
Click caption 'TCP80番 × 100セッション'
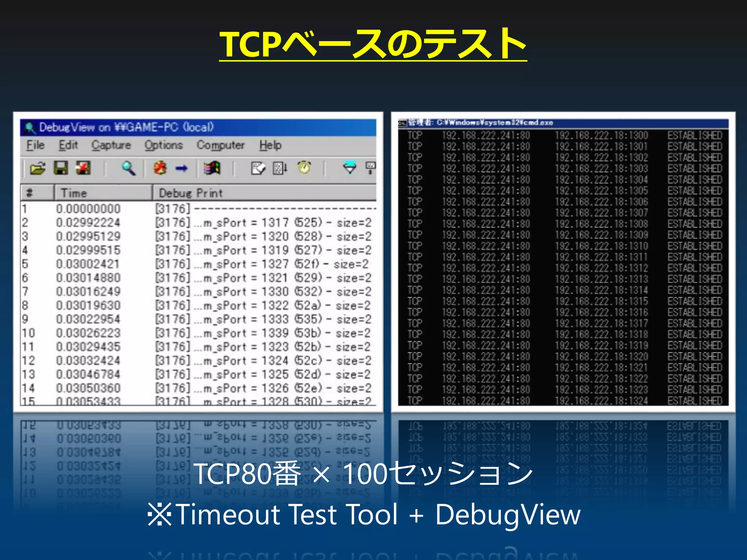click(x=363, y=473)
